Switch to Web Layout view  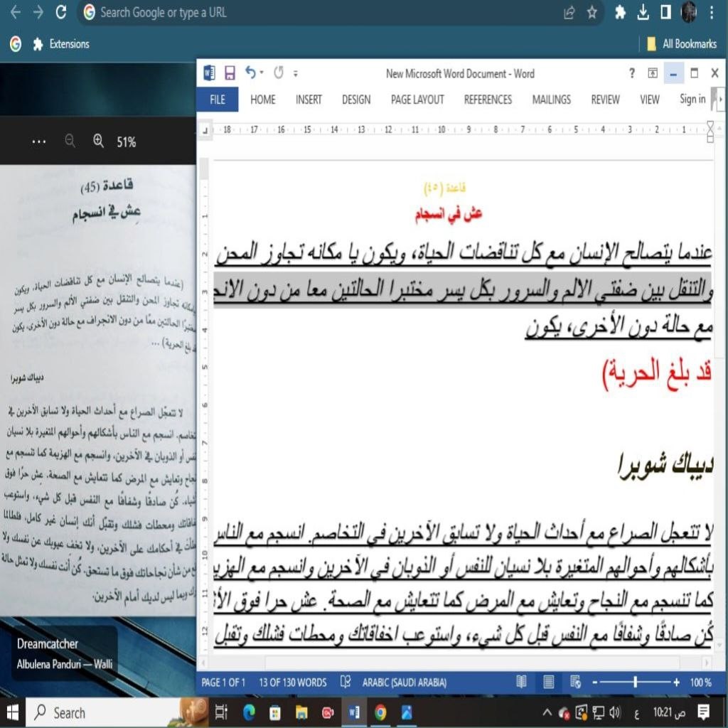coord(575,682)
